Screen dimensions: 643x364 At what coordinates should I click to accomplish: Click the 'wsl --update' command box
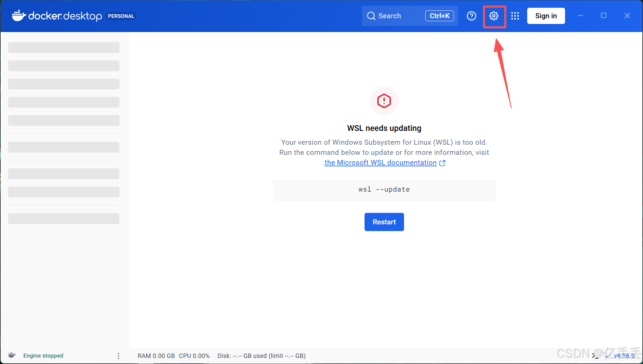tap(384, 190)
